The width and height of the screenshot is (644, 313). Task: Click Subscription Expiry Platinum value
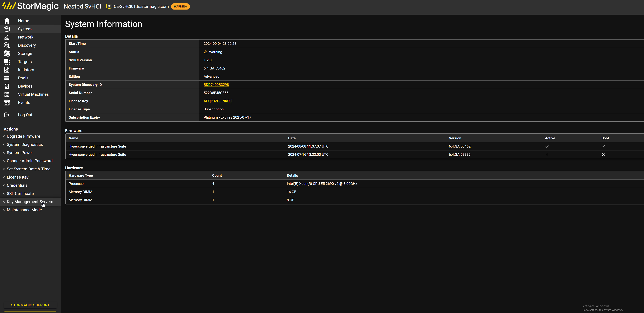(x=227, y=117)
